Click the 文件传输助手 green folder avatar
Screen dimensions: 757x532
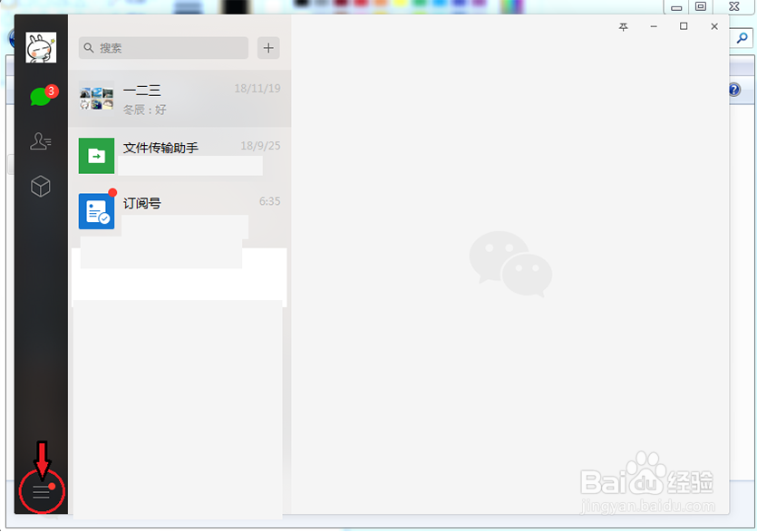coord(97,156)
